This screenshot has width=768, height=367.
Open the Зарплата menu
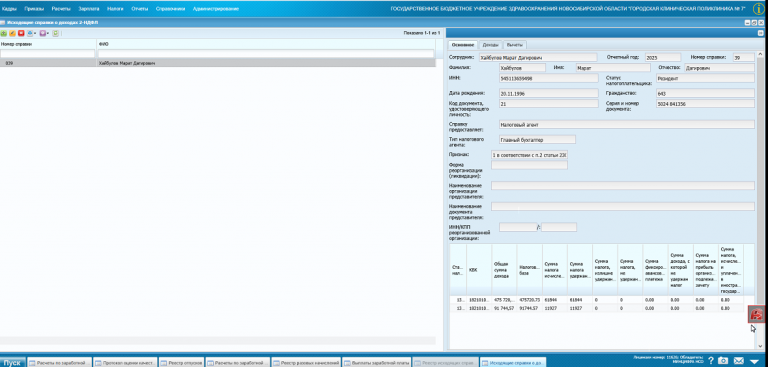89,9
